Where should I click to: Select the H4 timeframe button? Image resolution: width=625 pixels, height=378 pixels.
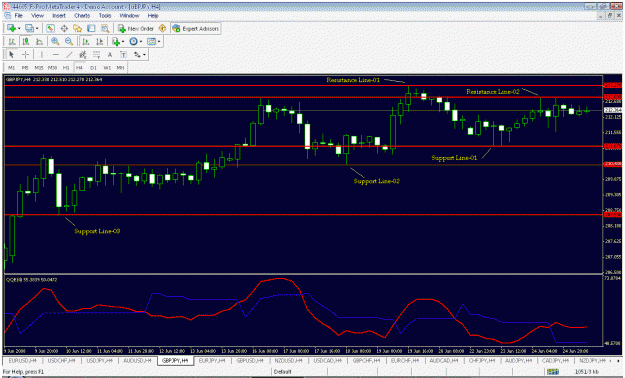pos(79,68)
